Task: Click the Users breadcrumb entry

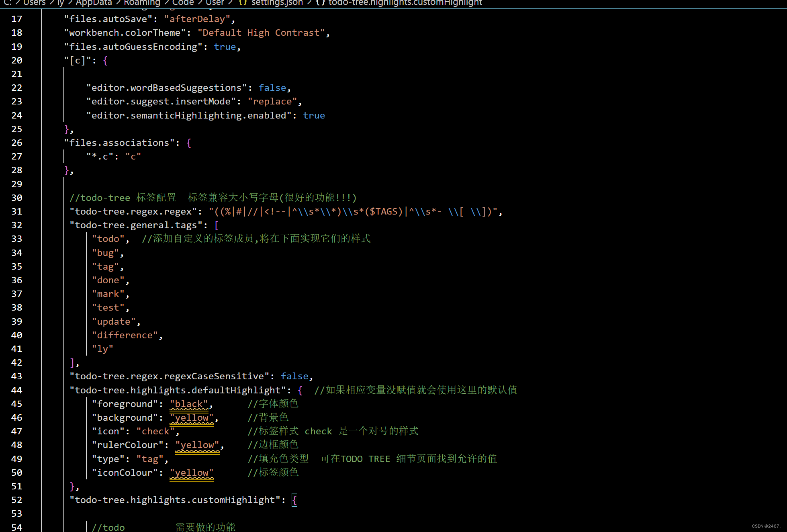Action: (x=34, y=3)
